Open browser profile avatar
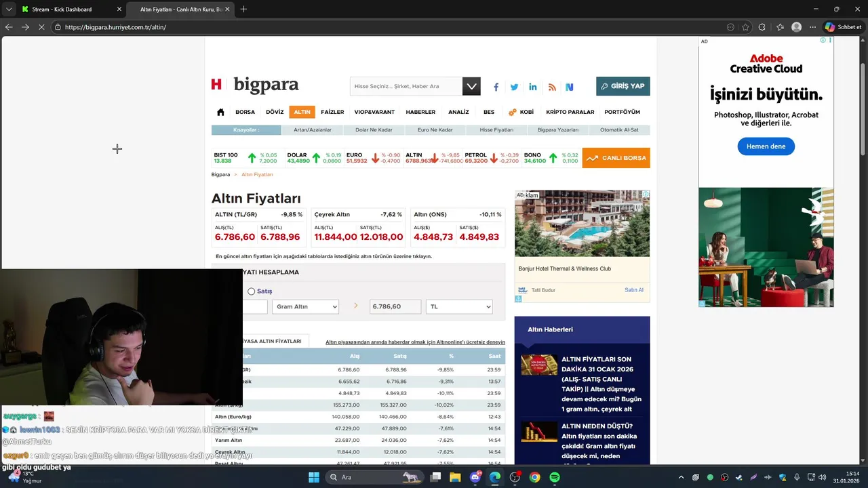The height and width of the screenshot is (488, 868). pyautogui.click(x=797, y=27)
